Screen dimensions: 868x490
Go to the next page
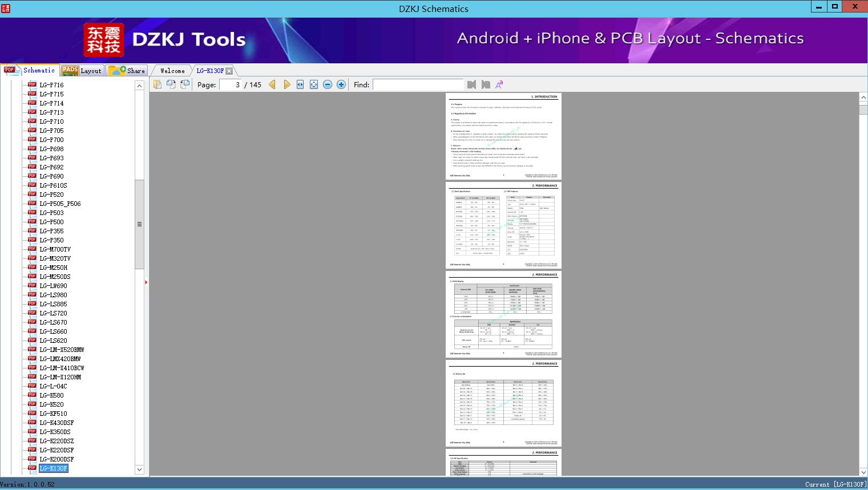pos(286,84)
